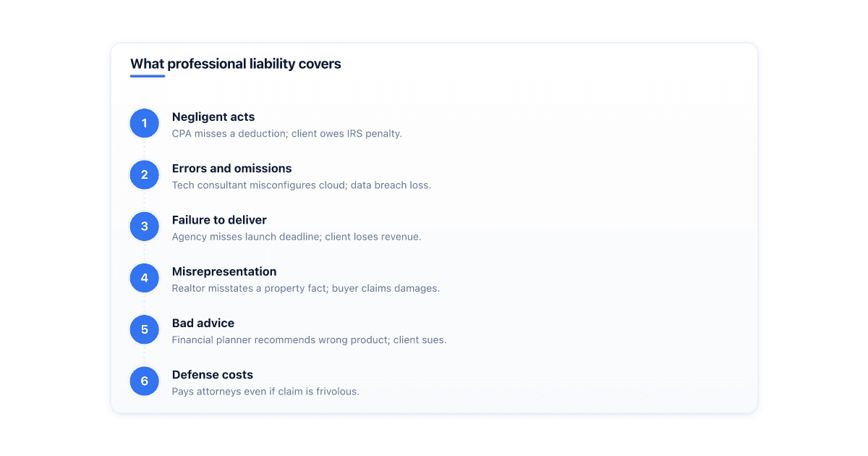Click the number 1 circle badge
Image resolution: width=868 pixels, height=456 pixels.
145,123
